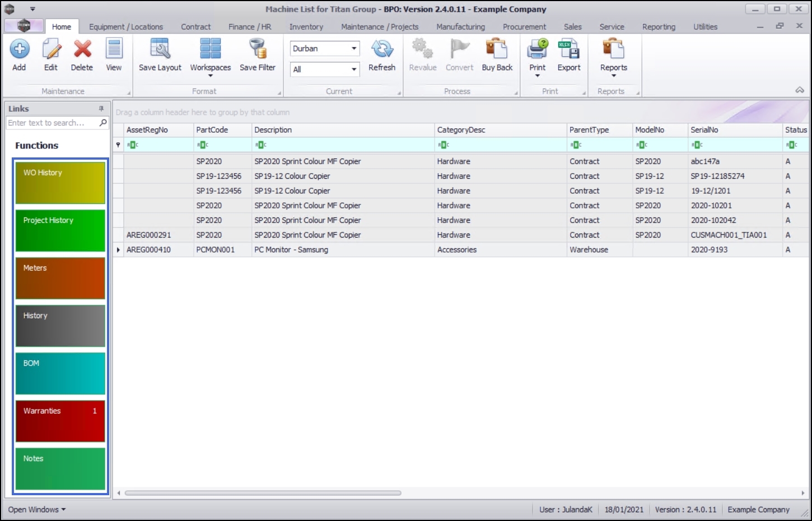Open the Contract tab
This screenshot has height=521, width=812.
coord(196,26)
